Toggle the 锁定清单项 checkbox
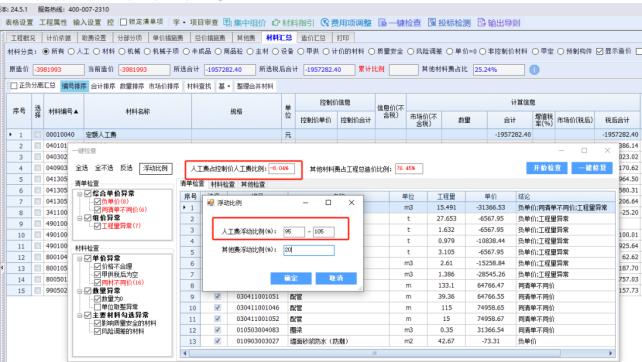This screenshot has height=362, width=642. 123,22
